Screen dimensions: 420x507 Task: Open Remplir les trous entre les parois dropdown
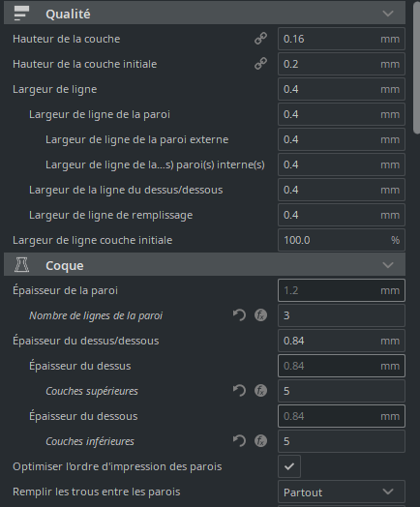click(x=342, y=492)
